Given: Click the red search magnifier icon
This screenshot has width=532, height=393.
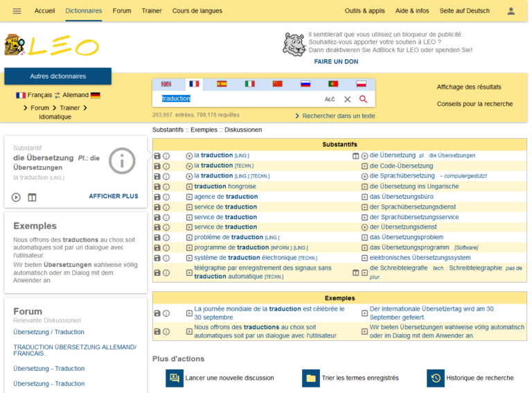Looking at the screenshot, I should pos(363,99).
